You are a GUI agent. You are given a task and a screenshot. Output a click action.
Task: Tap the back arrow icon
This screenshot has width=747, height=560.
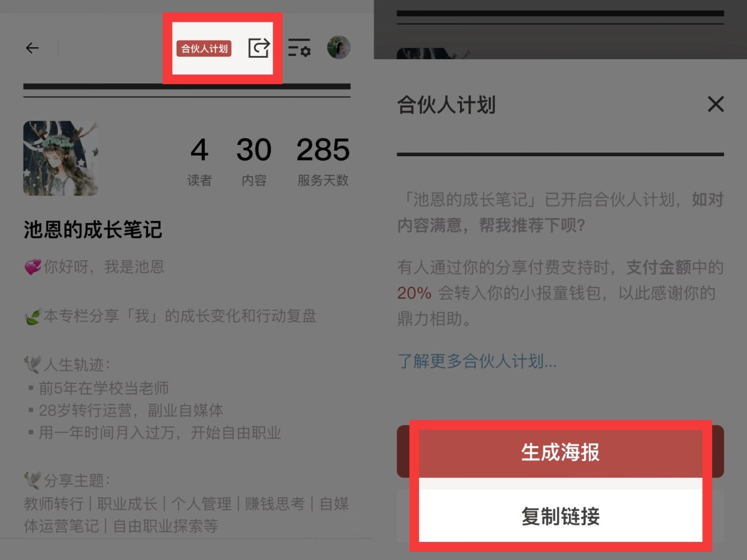(32, 48)
